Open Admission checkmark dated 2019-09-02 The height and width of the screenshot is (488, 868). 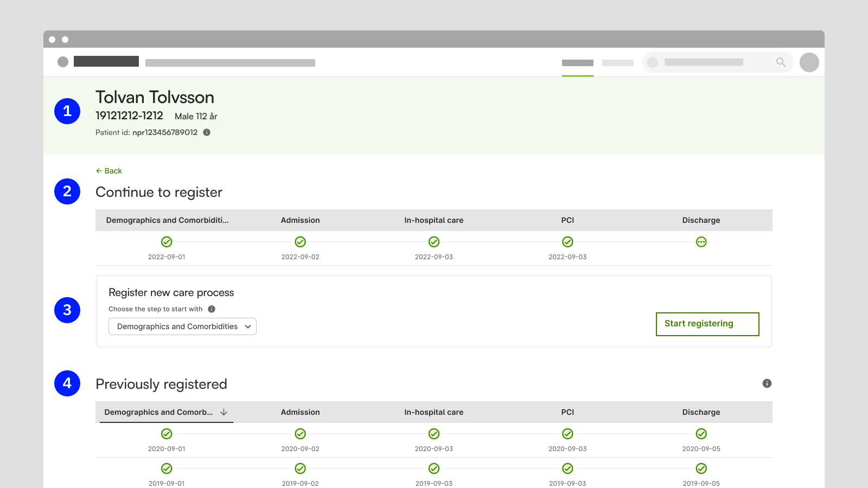(300, 468)
